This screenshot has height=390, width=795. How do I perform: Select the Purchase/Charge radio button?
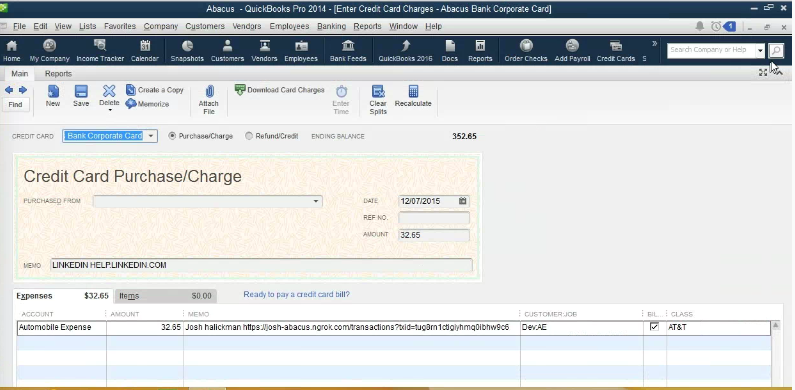(172, 136)
